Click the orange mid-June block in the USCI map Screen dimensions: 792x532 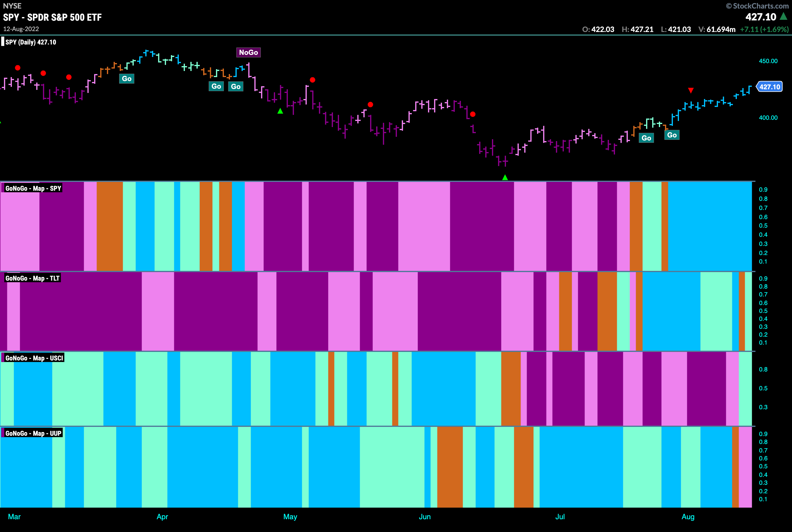click(511, 389)
